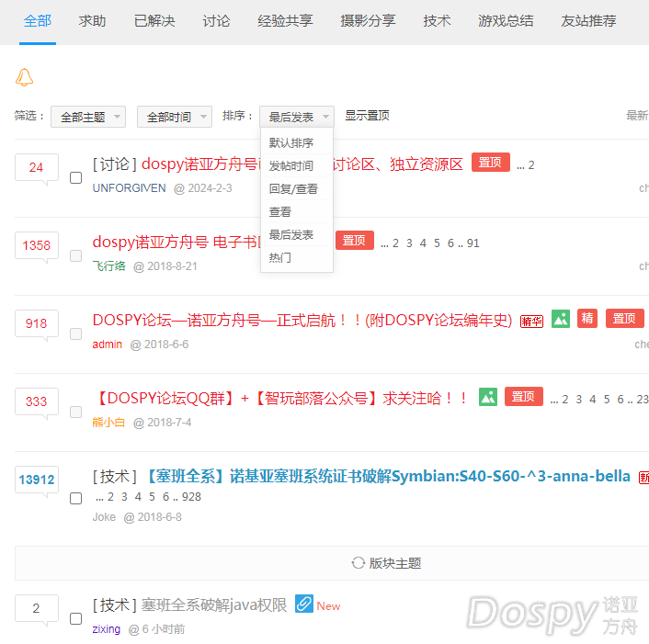Screen dimensions: 649x644
Task: Choose 查看 in the sort menu
Action: click(x=297, y=212)
